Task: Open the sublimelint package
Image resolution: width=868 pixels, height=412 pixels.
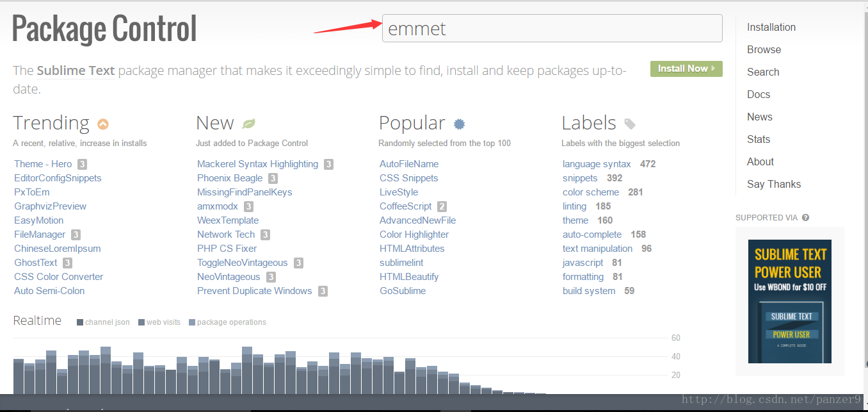Action: (x=401, y=263)
